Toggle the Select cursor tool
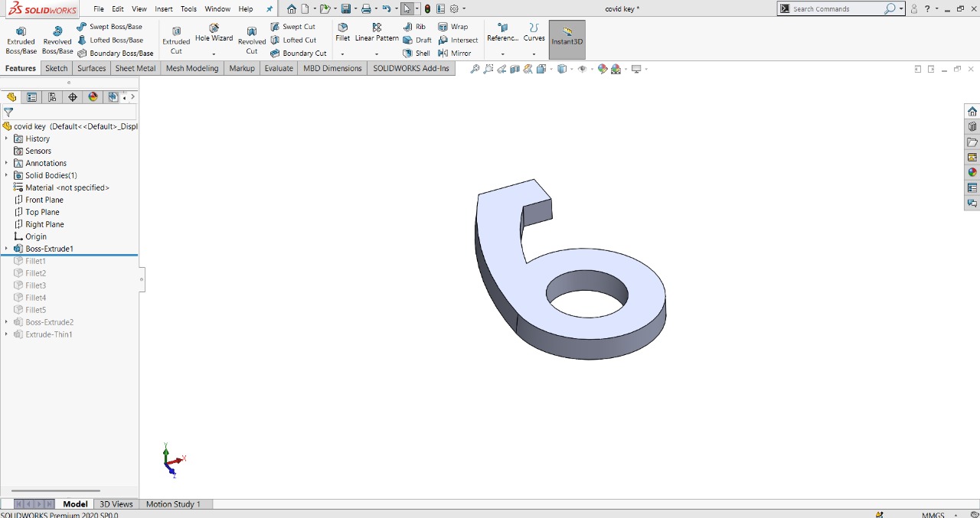 pos(407,9)
